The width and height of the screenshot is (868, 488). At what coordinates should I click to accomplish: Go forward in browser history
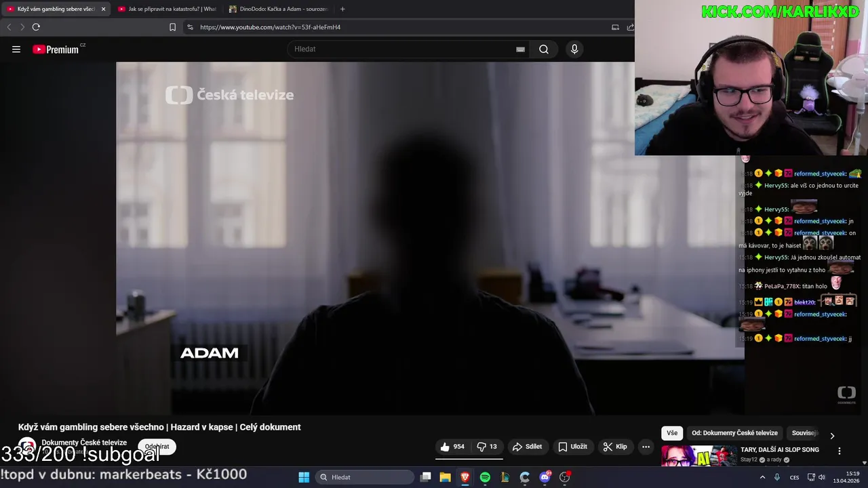tap(22, 27)
